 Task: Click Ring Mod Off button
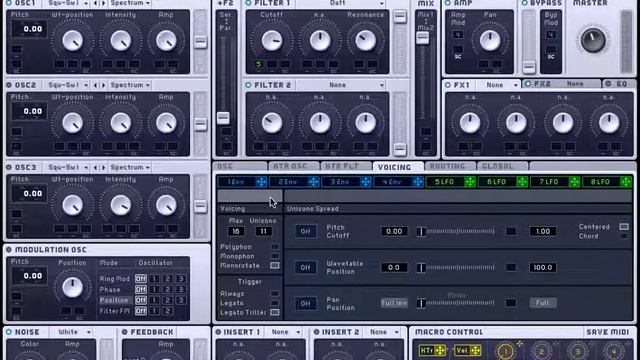coord(141,278)
